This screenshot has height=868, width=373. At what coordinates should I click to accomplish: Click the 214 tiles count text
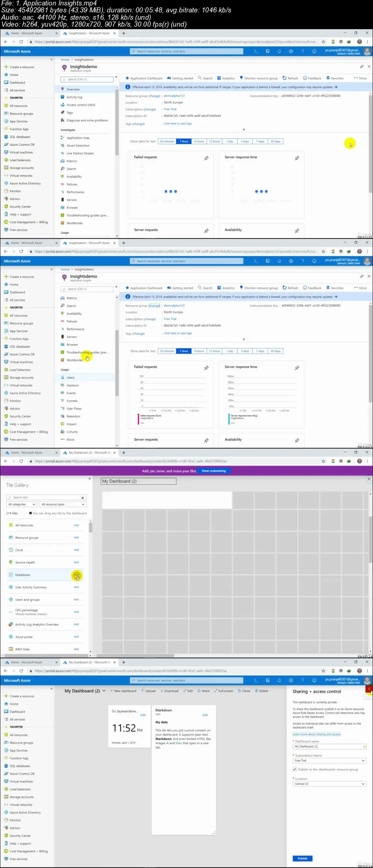(12, 513)
